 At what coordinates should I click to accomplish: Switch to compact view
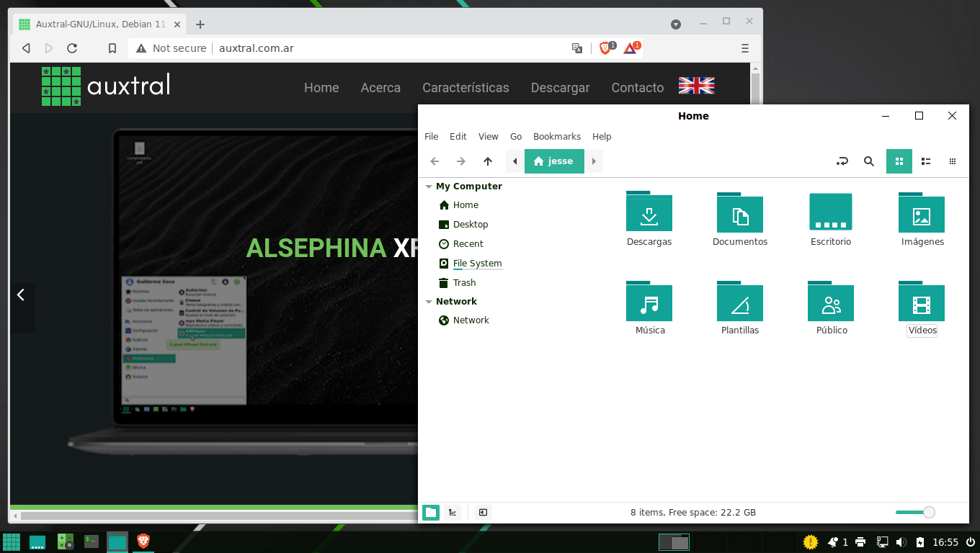click(x=953, y=161)
